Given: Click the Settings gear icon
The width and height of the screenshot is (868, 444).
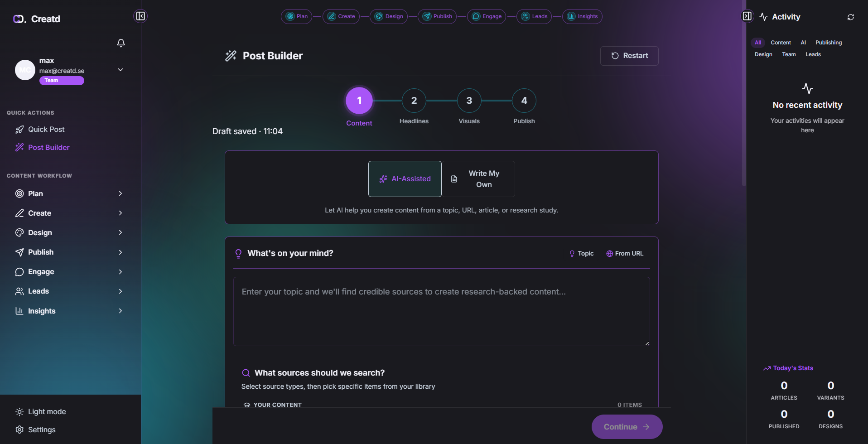Looking at the screenshot, I should point(19,430).
